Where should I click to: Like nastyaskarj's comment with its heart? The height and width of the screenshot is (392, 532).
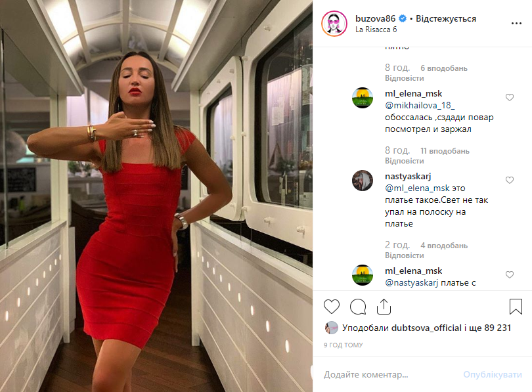(x=509, y=180)
